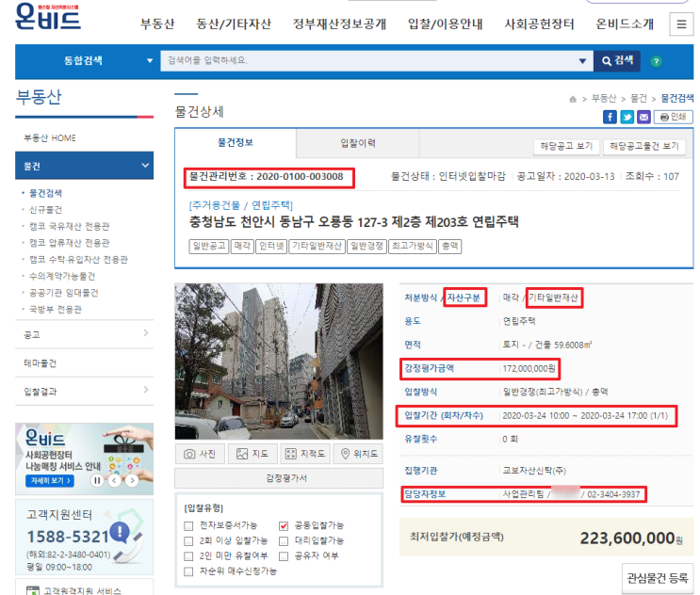Click the green help question icon
Image resolution: width=700 pixels, height=595 pixels.
click(656, 61)
